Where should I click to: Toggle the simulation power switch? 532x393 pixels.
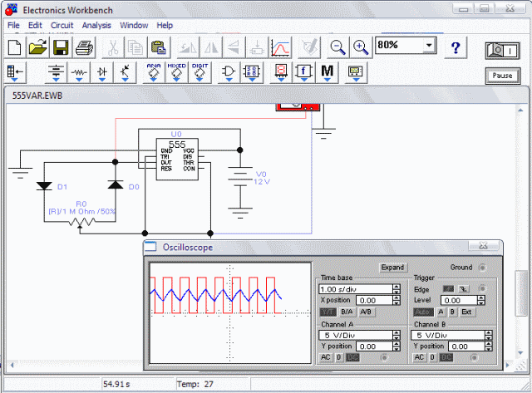502,51
